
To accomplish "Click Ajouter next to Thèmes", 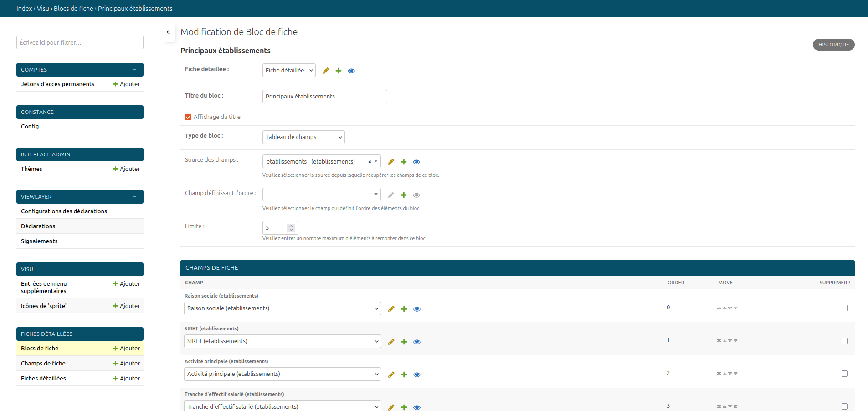I will click(126, 169).
